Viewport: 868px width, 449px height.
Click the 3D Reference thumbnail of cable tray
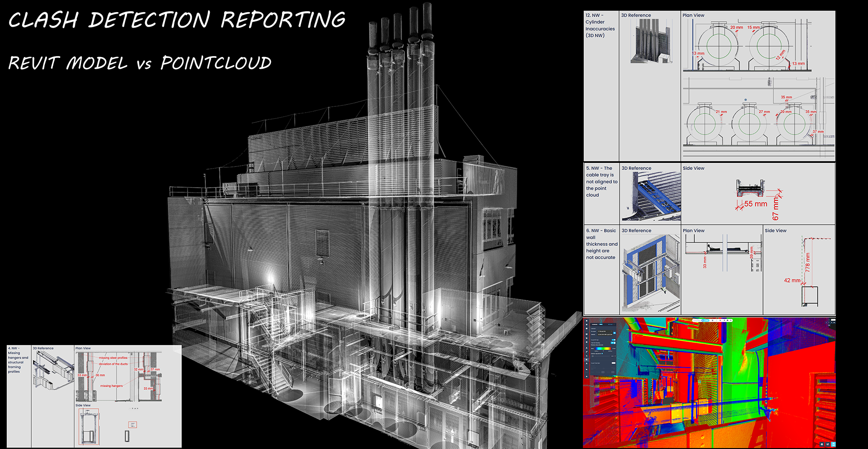tap(651, 196)
